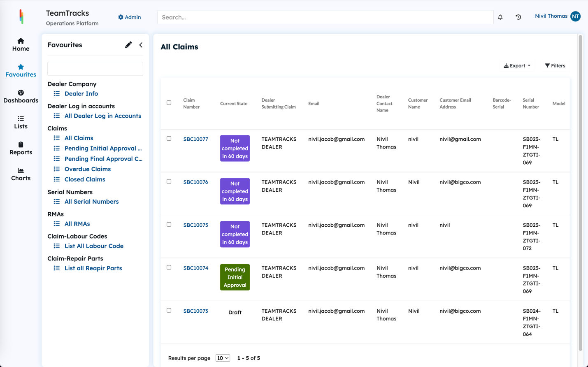Click Draft status for SBC10073

point(235,313)
